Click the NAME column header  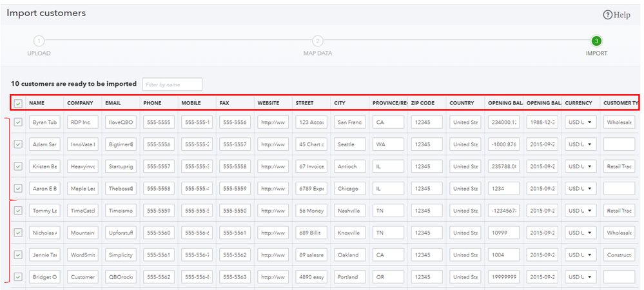37,103
